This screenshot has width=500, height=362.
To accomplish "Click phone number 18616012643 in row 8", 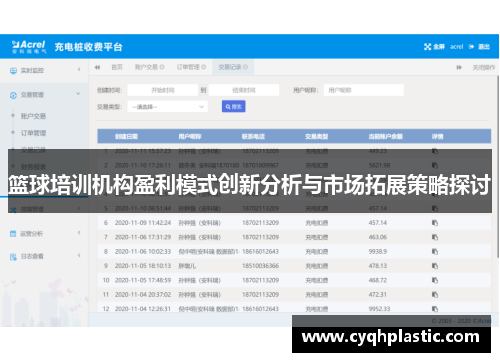I will [x=260, y=251].
